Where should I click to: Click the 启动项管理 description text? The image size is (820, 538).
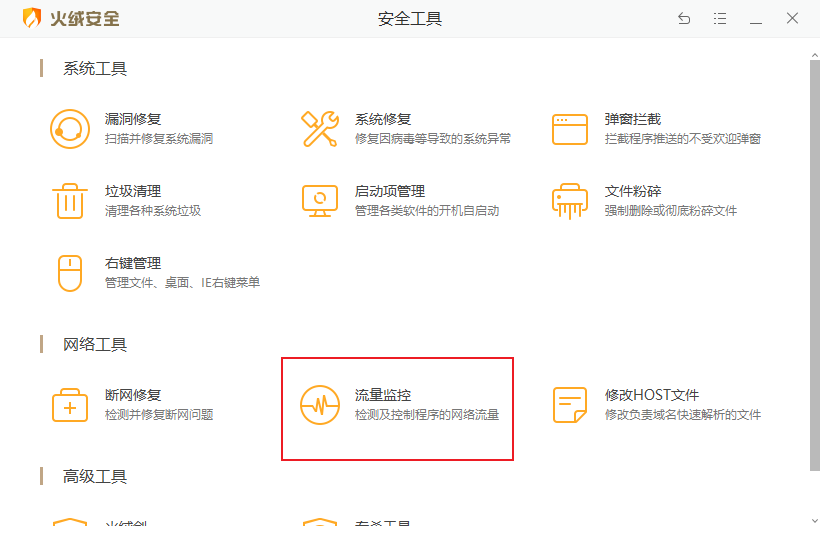point(427,211)
